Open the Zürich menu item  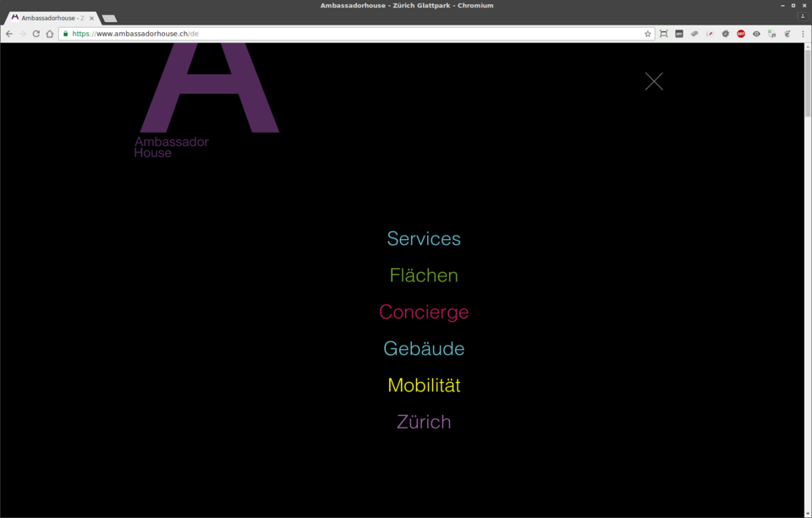424,422
